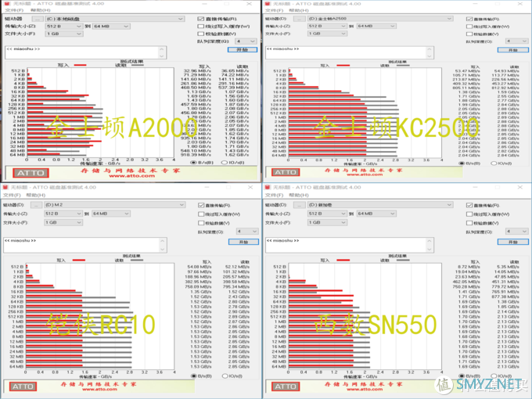Enable 绕过写入缓存 checkbox in the KC2500 window

(x=469, y=27)
